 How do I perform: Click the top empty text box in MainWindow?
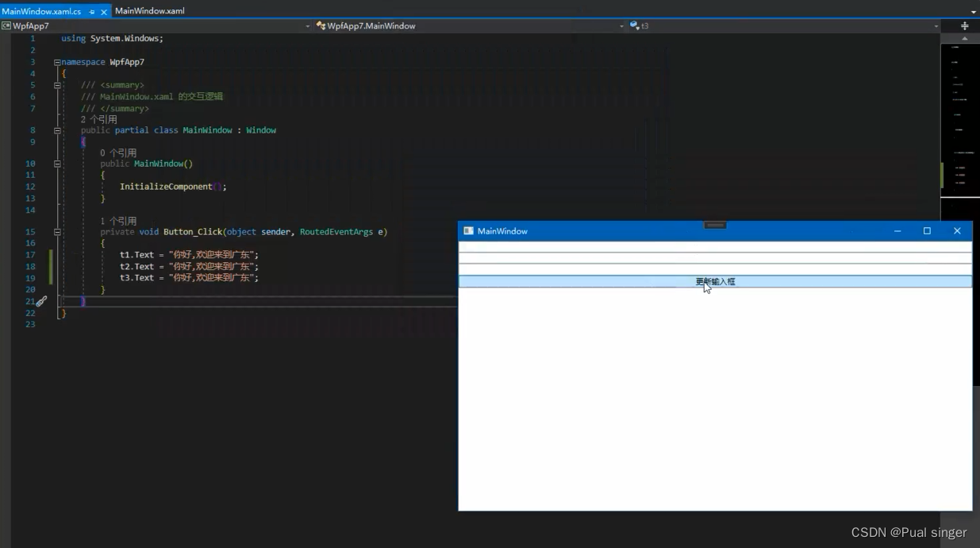tap(713, 247)
